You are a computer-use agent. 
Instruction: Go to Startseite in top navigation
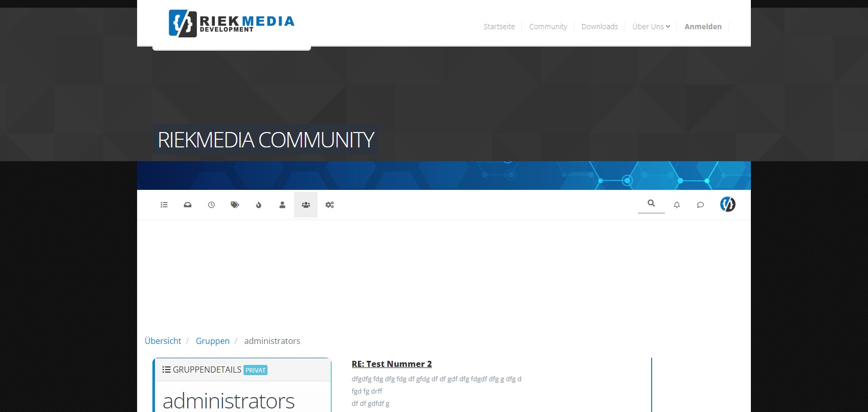point(499,27)
